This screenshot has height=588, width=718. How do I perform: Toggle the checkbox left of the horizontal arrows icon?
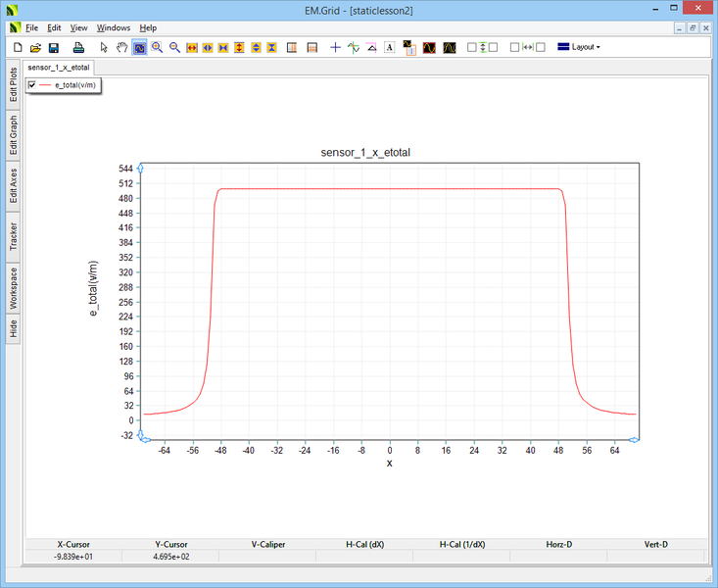(x=515, y=47)
